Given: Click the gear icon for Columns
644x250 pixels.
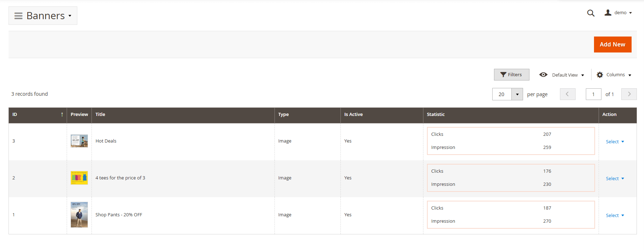Looking at the screenshot, I should tap(600, 75).
